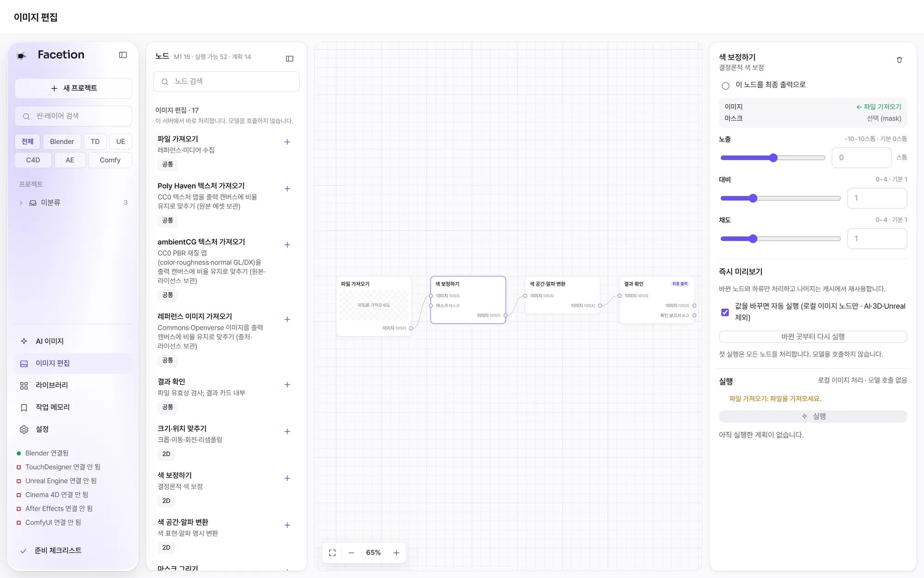This screenshot has height=578, width=924.
Task: Open AI 이미지 in the sidebar
Action: 73,341
